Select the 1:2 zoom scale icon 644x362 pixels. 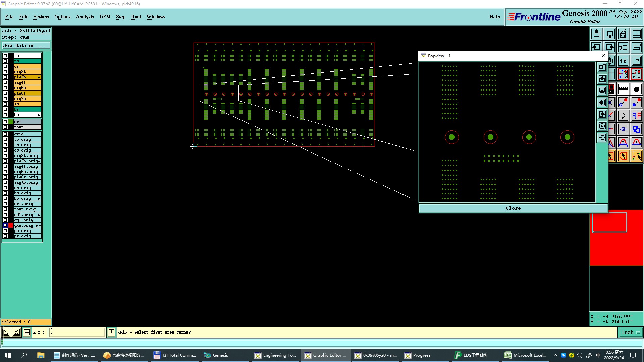coord(623,61)
